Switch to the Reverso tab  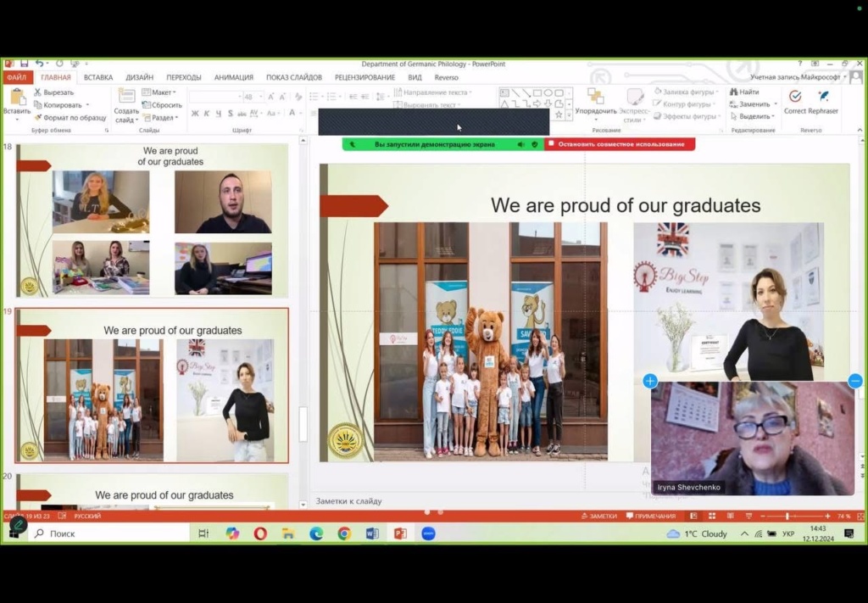pyautogui.click(x=446, y=77)
